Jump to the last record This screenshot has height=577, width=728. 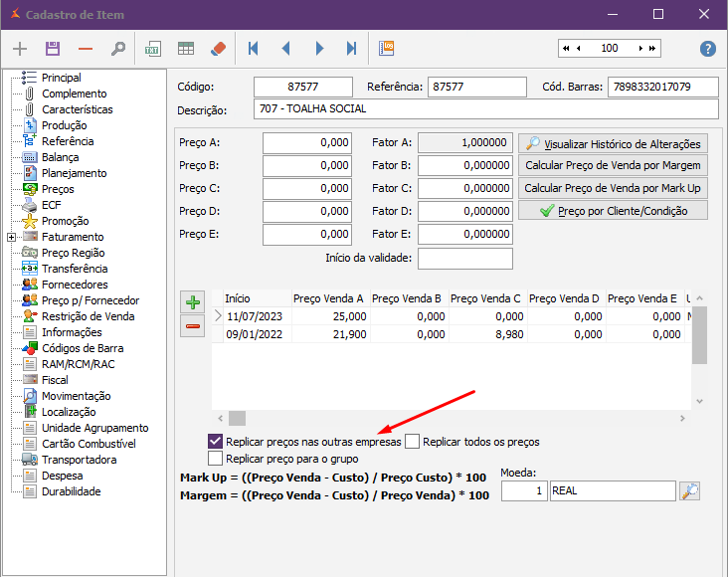point(351,49)
